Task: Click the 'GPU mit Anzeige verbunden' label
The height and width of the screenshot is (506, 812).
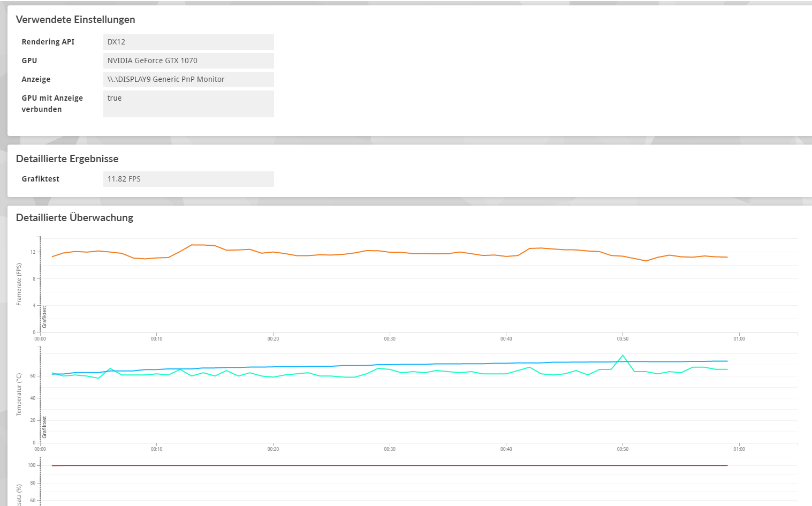Action: point(52,104)
